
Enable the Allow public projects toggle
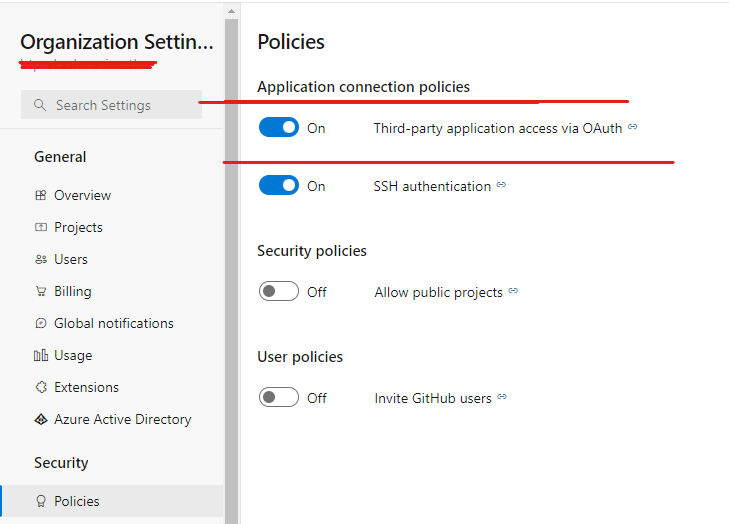[279, 292]
